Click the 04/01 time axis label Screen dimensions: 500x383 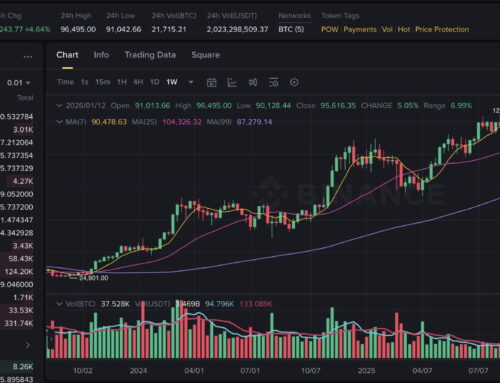click(x=194, y=371)
